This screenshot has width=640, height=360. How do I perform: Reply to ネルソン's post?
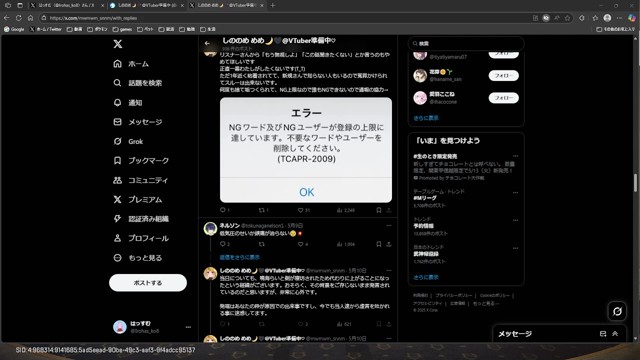(x=224, y=244)
